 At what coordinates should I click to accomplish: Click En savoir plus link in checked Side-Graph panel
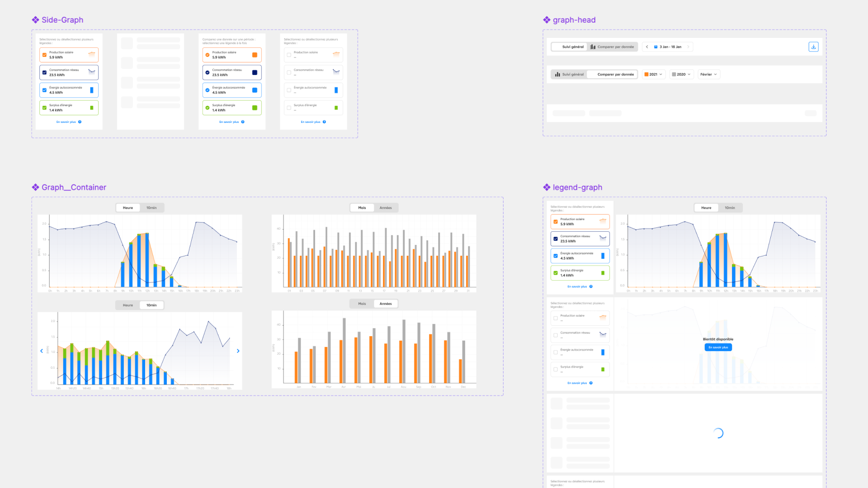(x=66, y=122)
